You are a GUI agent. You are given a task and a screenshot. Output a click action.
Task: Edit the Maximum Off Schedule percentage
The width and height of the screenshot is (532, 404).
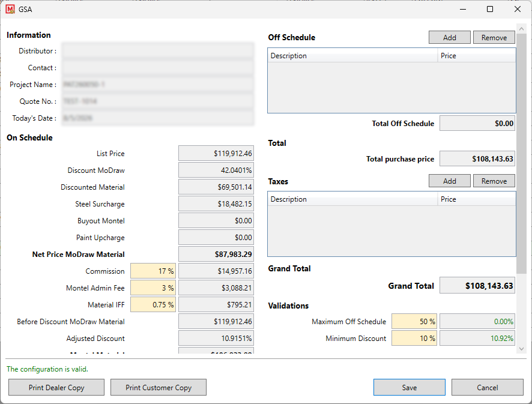414,322
